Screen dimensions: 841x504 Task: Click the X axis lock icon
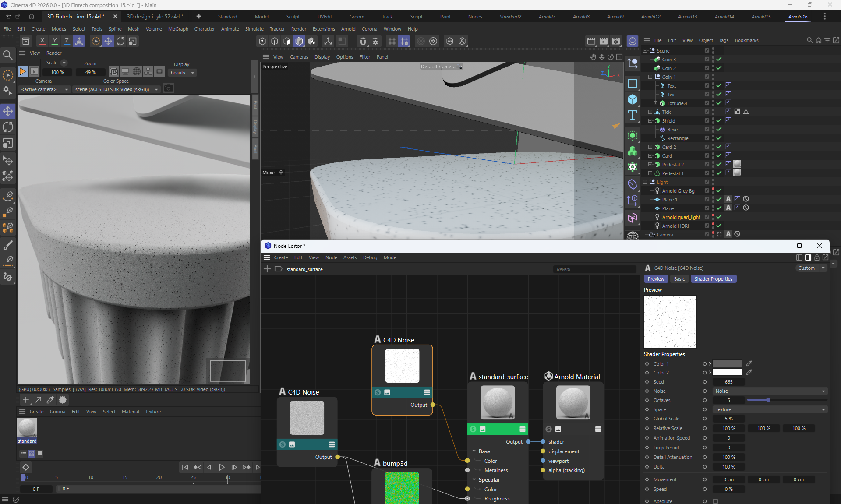(x=42, y=41)
